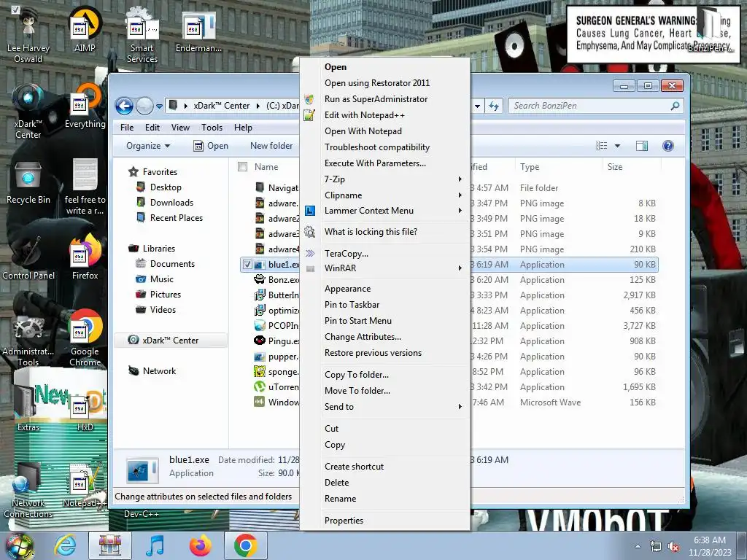Screen dimensions: 747x560
Task: Open the Recycle Bin
Action: click(28, 182)
